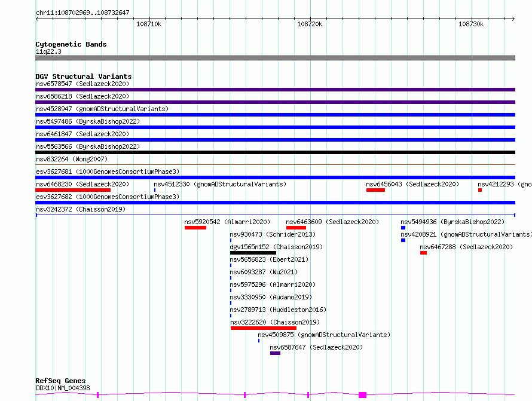Click the DGV Structural Variants track title
Screen dimensions: 532x401
coord(84,76)
